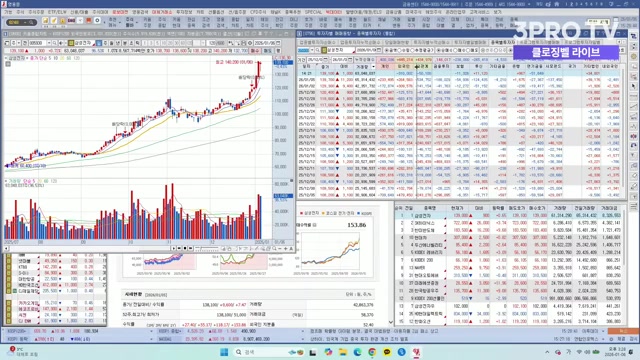This screenshot has width=640, height=360.
Task: Open the 잔고 확인 toolbar shortcut
Action: pyautogui.click(x=279, y=22)
